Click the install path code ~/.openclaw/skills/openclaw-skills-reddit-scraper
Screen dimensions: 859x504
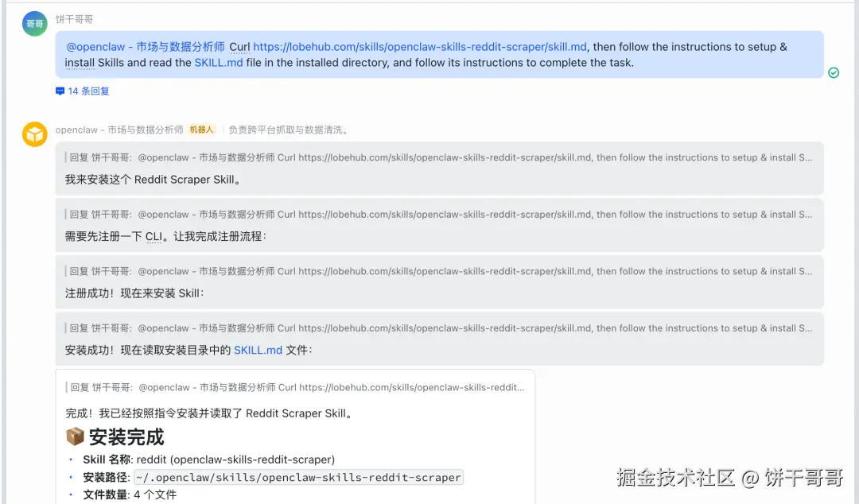tap(298, 477)
